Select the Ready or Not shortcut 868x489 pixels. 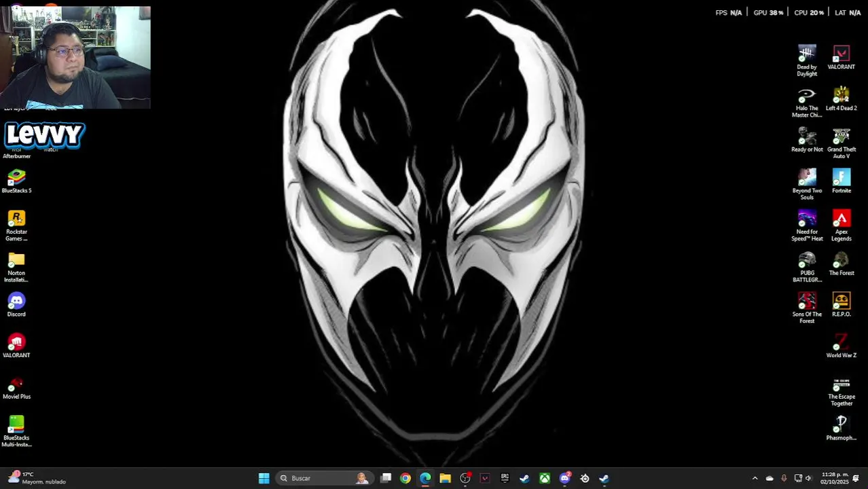(807, 140)
